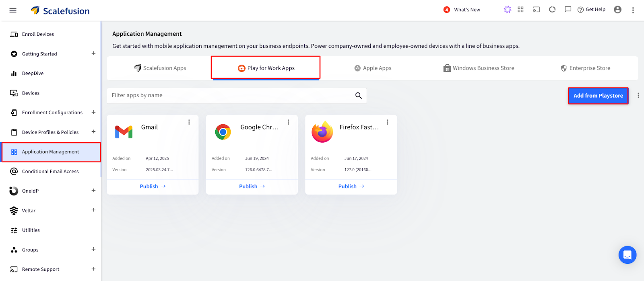
Task: Switch to Play for Work Apps tab
Action: pos(266,68)
